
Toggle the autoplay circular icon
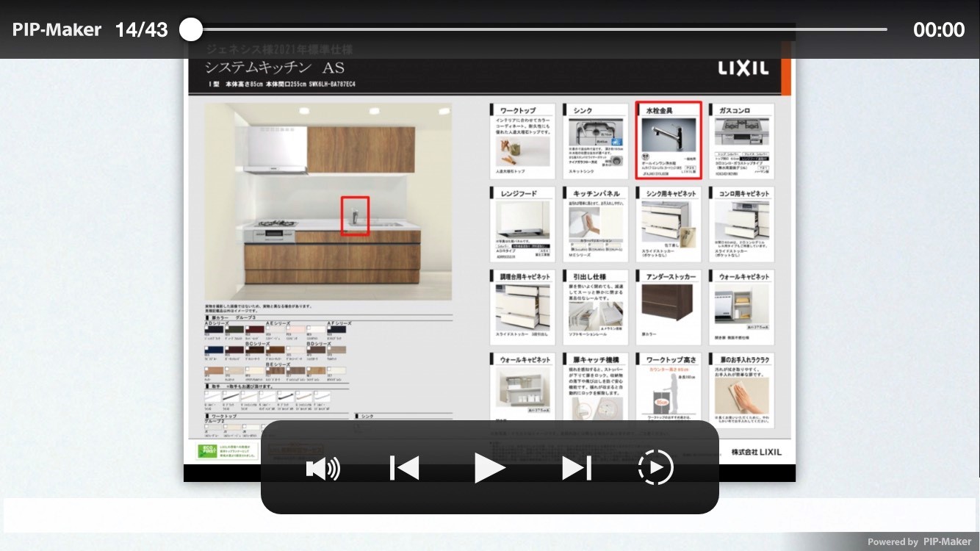click(x=655, y=468)
